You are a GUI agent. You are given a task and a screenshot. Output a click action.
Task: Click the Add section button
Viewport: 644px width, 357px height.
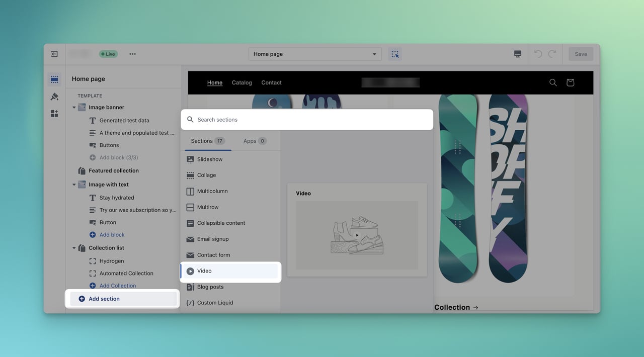[x=123, y=299]
